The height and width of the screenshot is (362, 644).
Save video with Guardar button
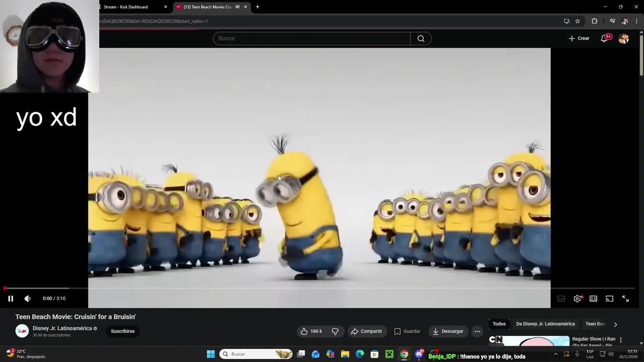407,331
